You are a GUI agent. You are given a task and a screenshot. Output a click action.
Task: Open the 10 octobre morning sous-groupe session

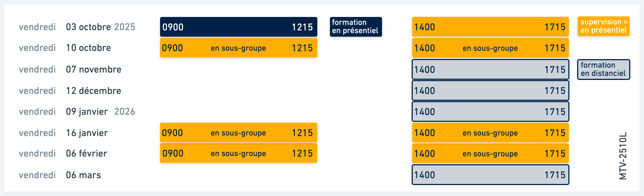coord(238,48)
